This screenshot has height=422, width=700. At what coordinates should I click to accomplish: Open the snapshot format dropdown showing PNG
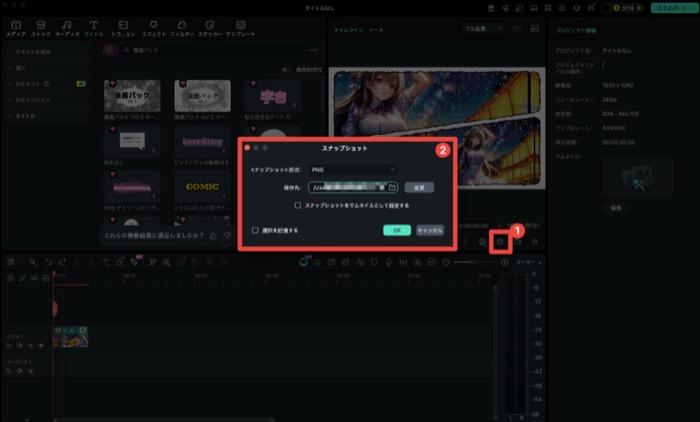[353, 170]
